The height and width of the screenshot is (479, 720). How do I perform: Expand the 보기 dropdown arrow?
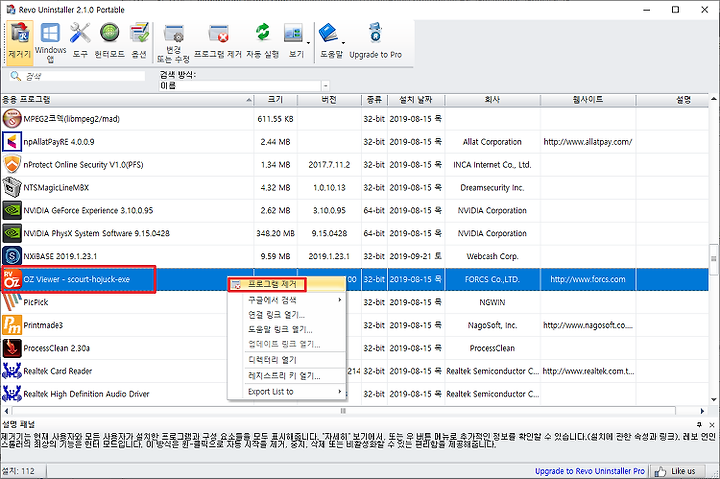309,43
